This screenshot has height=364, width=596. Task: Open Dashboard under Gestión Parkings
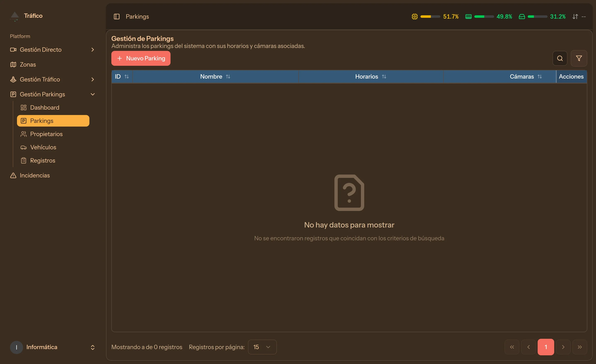53,108
